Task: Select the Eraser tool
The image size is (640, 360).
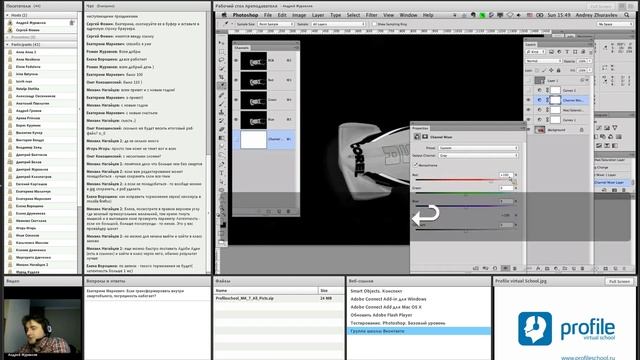Action: (222, 129)
